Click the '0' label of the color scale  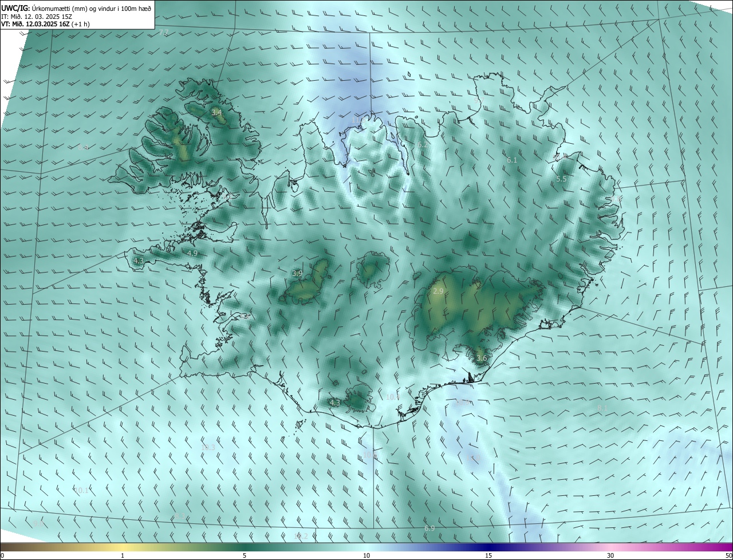tap(2, 555)
